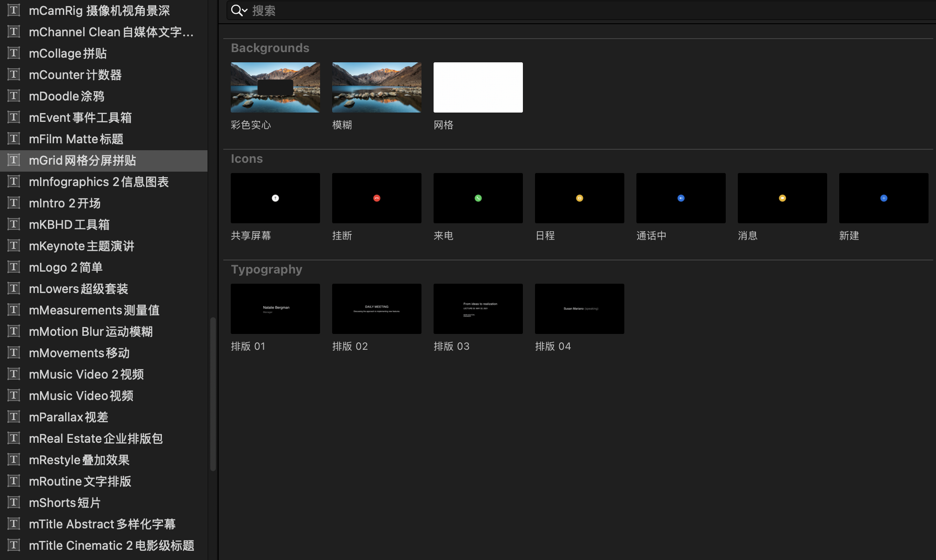Pick the 消息 message icon preset
Screen dimensions: 936x560
tap(782, 198)
